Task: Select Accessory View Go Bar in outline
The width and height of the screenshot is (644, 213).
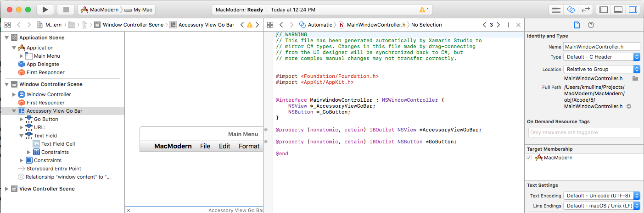Action: click(62, 111)
